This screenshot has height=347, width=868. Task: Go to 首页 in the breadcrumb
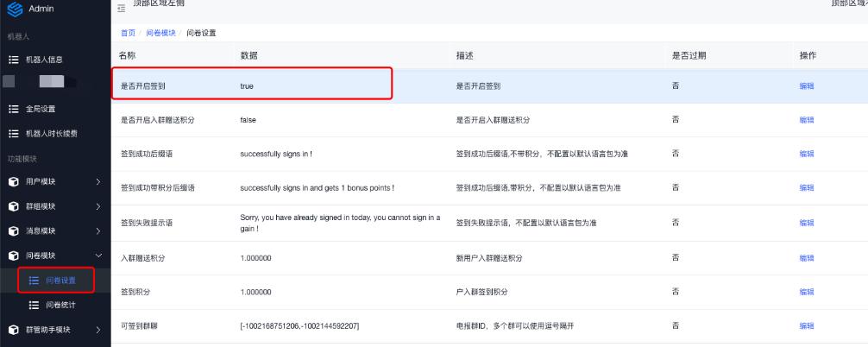pos(128,33)
